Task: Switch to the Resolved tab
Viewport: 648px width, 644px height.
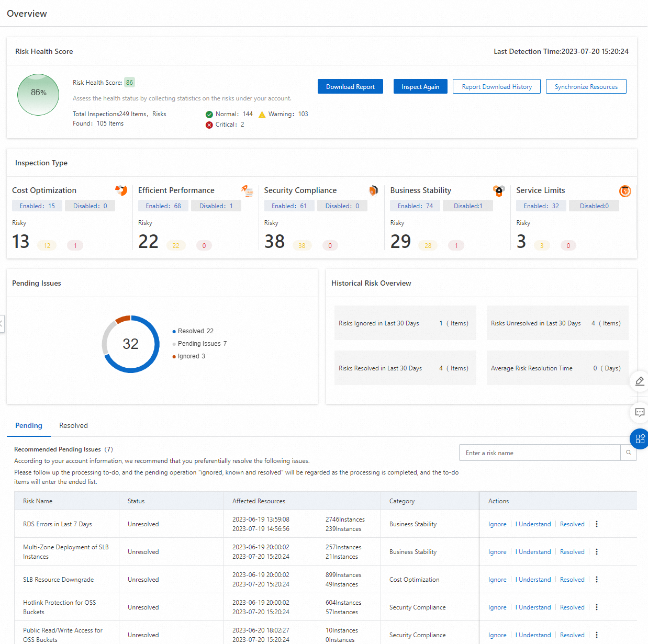Action: point(73,426)
